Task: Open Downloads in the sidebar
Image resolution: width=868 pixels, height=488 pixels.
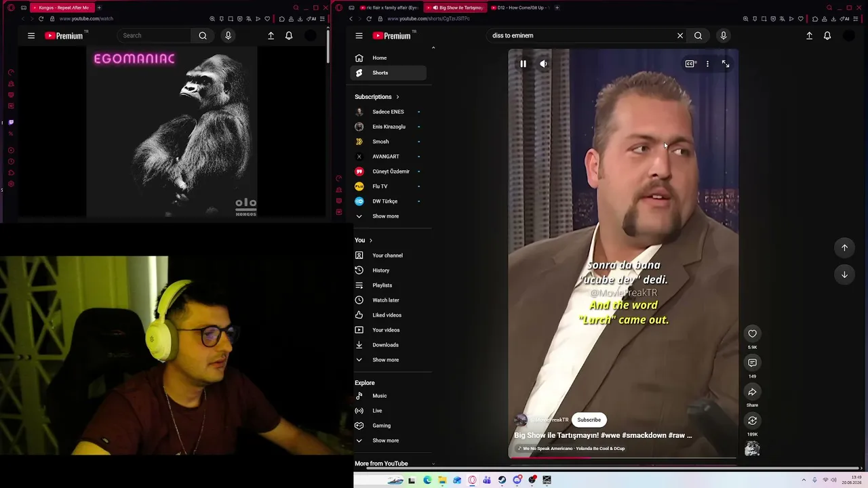Action: [389, 345]
